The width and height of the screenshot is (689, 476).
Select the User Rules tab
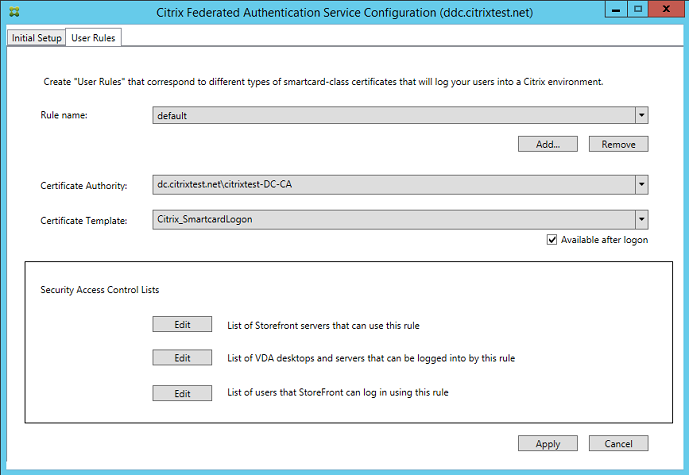(x=93, y=38)
